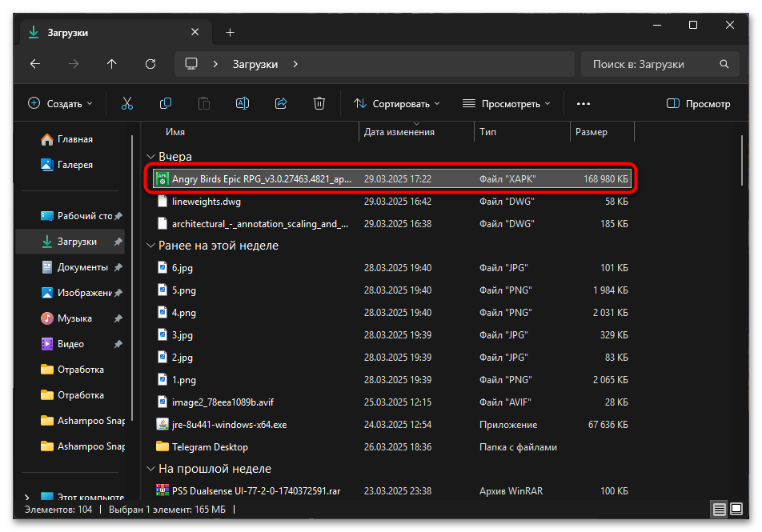Click the Cut scissors icon
This screenshot has height=532, width=762.
click(126, 103)
